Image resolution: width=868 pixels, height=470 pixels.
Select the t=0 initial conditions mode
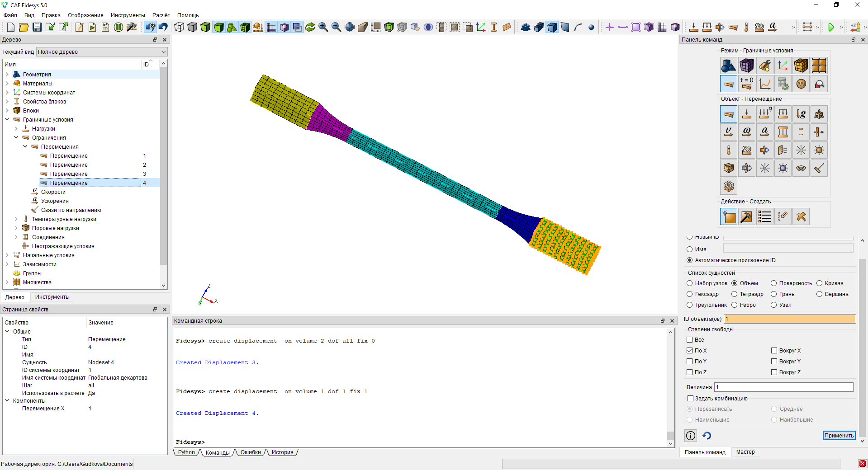[747, 84]
